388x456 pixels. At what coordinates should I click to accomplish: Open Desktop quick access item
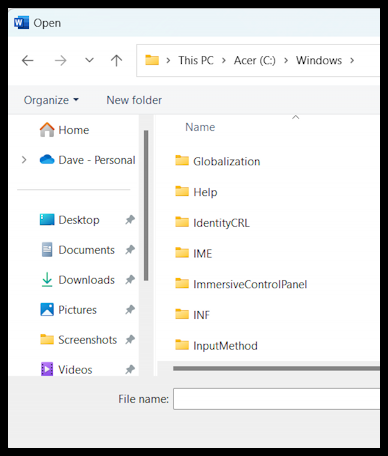[x=79, y=220]
